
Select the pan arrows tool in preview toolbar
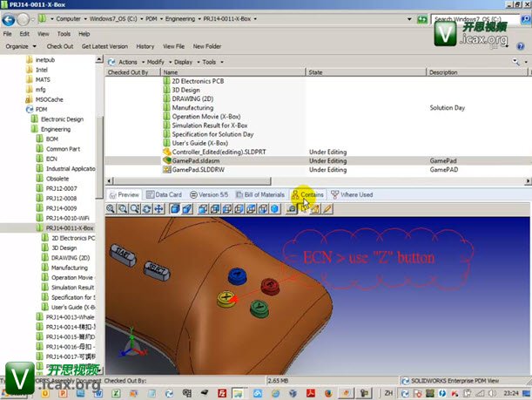(x=158, y=209)
